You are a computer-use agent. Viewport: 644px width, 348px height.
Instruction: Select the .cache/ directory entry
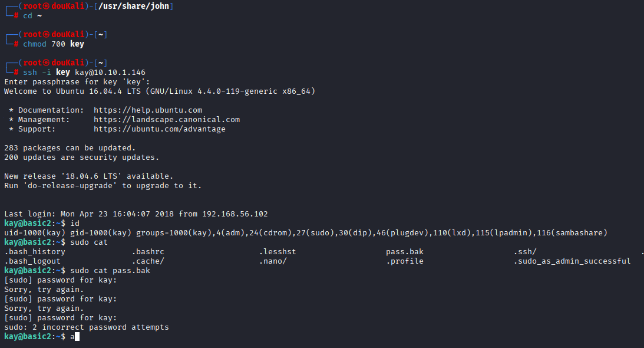tap(148, 261)
